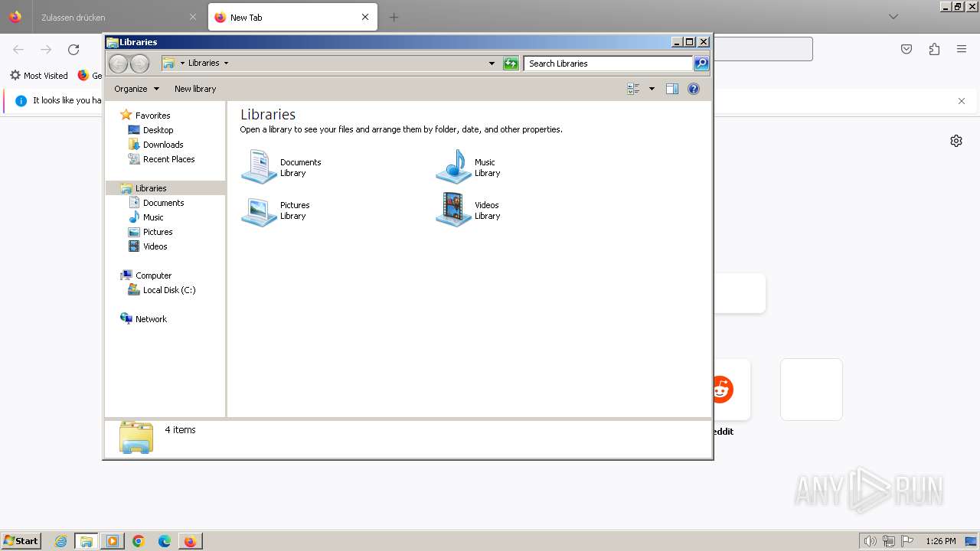Close the Zulassen drücken tab
The image size is (980, 551).
(x=192, y=17)
